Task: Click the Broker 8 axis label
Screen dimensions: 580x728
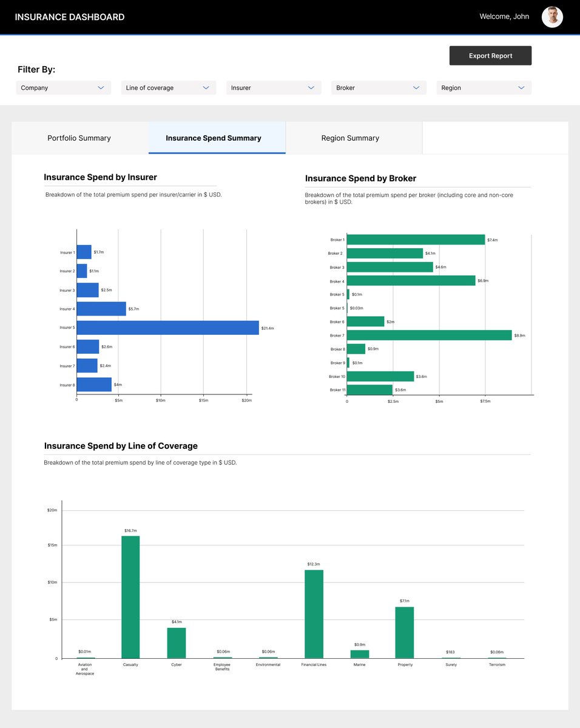Action: pyautogui.click(x=337, y=349)
